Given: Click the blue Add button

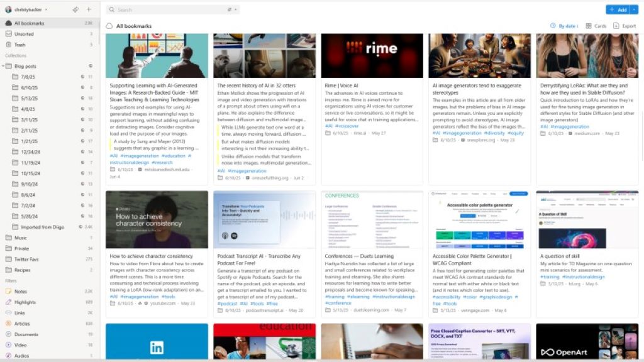Looking at the screenshot, I should (617, 10).
